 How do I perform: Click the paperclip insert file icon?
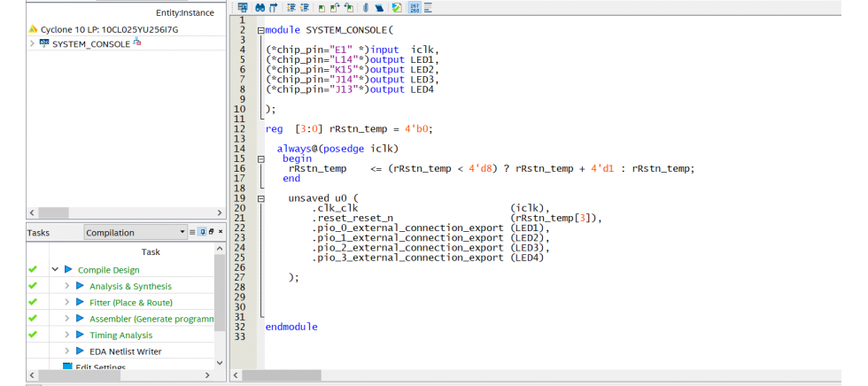pyautogui.click(x=364, y=7)
